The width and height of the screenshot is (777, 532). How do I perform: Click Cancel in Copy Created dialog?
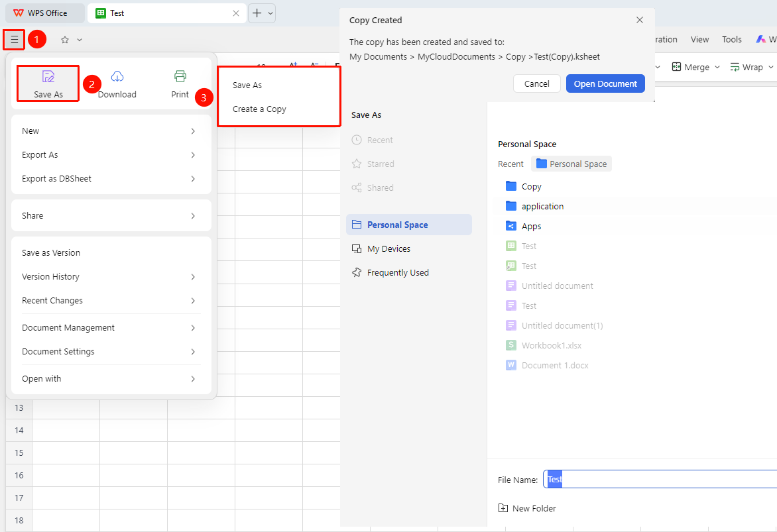536,83
